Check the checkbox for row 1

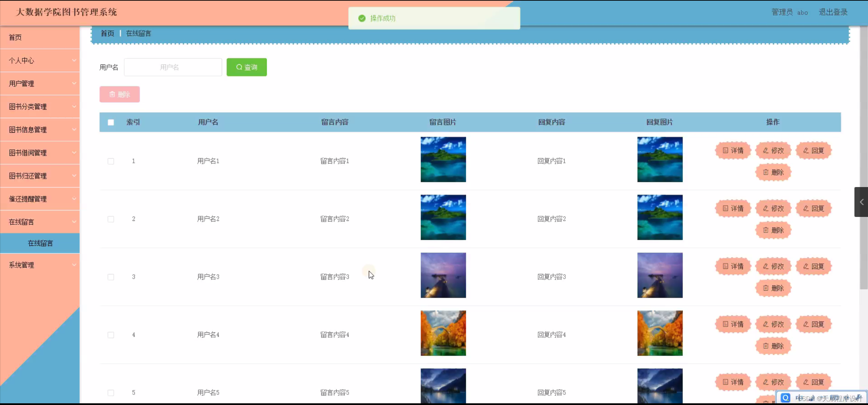(111, 161)
